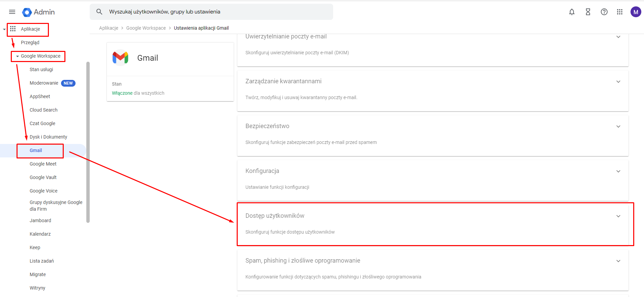Click text 'Ustawianie funkcji konfiguracji'
This screenshot has width=644, height=297.
click(277, 187)
